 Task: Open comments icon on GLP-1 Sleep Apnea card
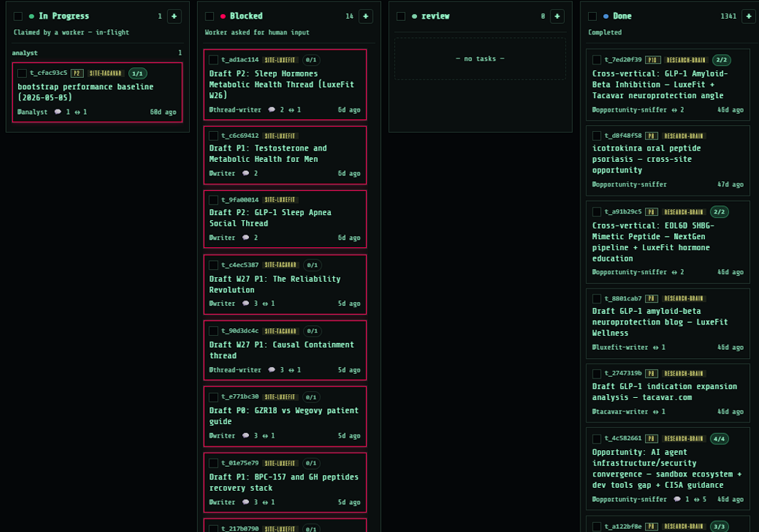click(x=245, y=238)
